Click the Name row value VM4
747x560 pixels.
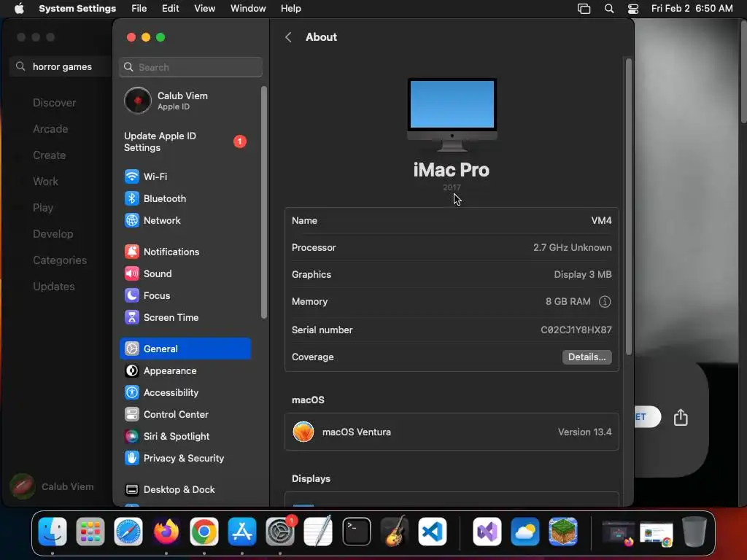coord(601,220)
